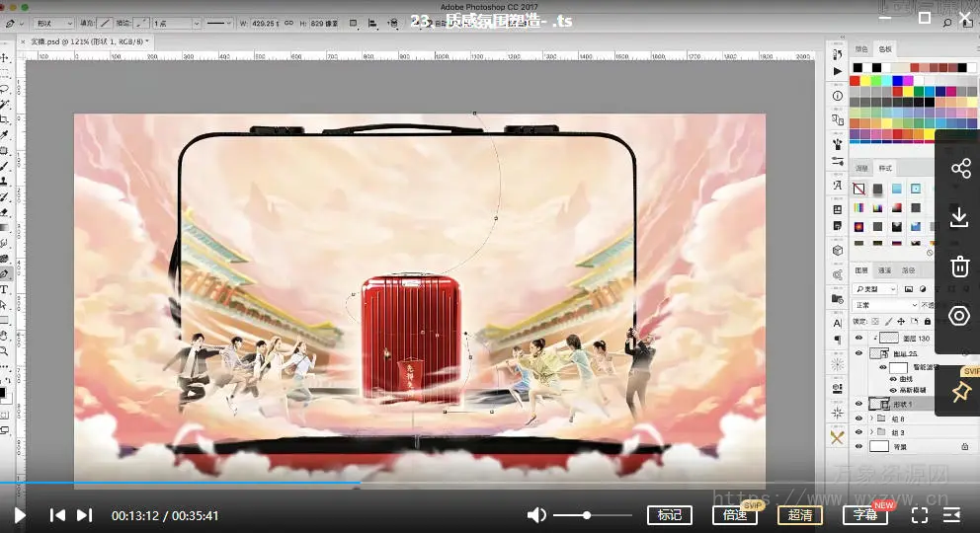Hide the 图层 130 layer eye icon
This screenshot has height=533, width=980.
858,338
